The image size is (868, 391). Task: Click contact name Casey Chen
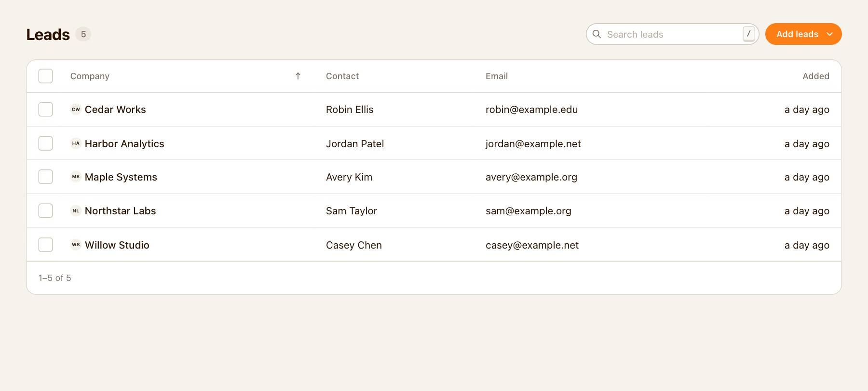tap(354, 245)
